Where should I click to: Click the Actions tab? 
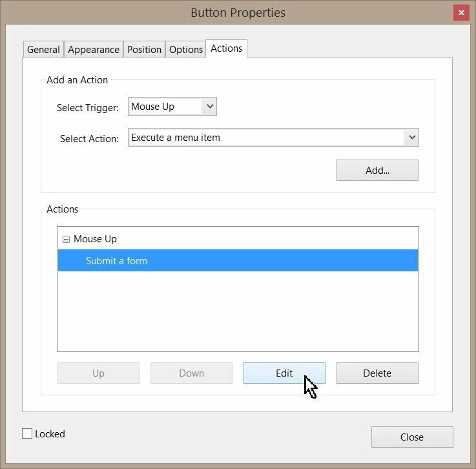[x=227, y=48]
